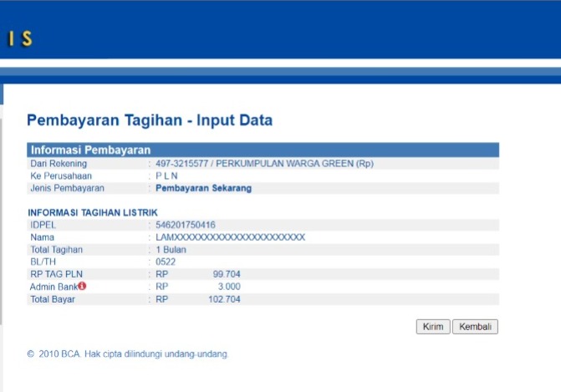
Task: Click the Admin Bank red info icon
Action: 82,287
